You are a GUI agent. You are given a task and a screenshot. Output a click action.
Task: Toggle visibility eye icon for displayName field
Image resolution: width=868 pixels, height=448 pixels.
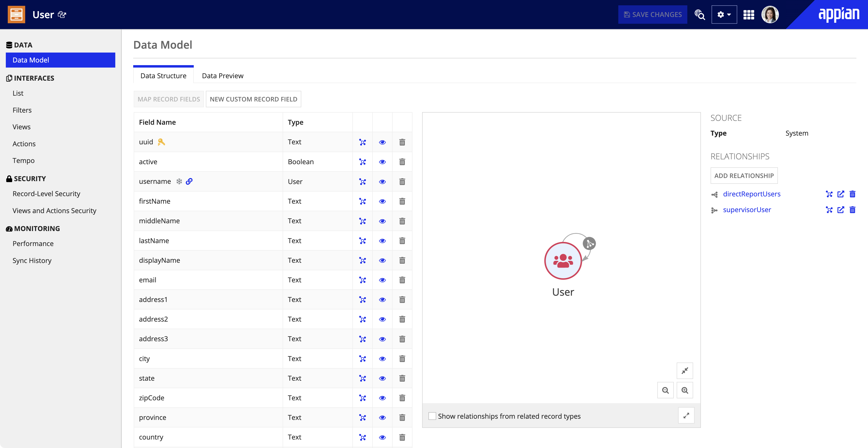tap(382, 260)
